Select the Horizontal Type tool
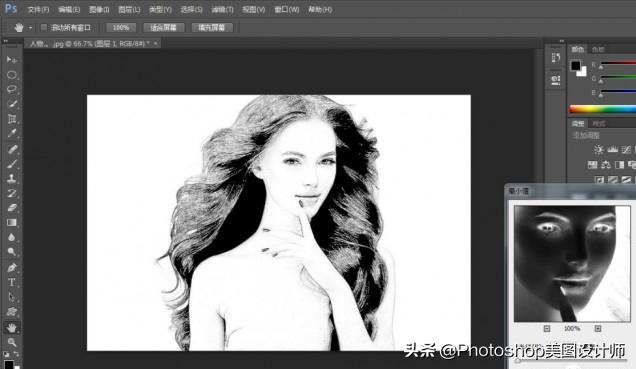The image size is (636, 369). click(x=11, y=282)
